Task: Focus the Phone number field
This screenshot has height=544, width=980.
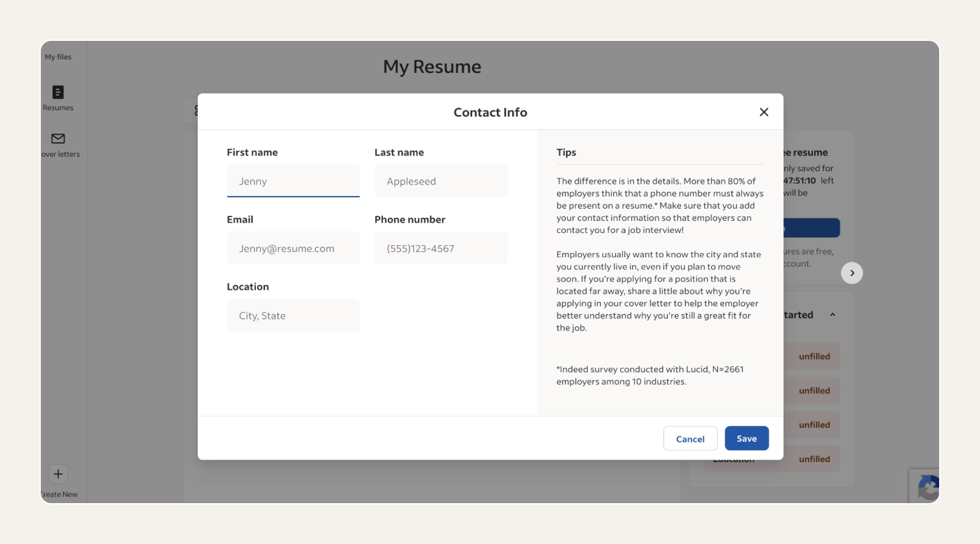Action: [x=441, y=248]
